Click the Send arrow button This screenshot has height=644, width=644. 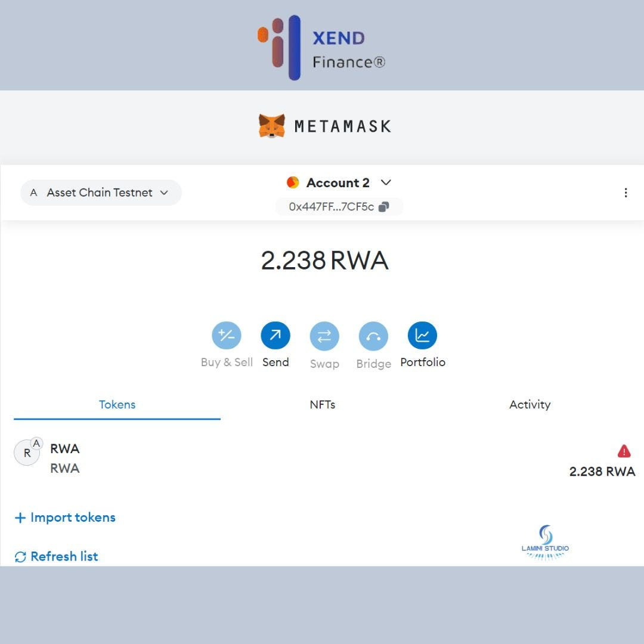[275, 336]
